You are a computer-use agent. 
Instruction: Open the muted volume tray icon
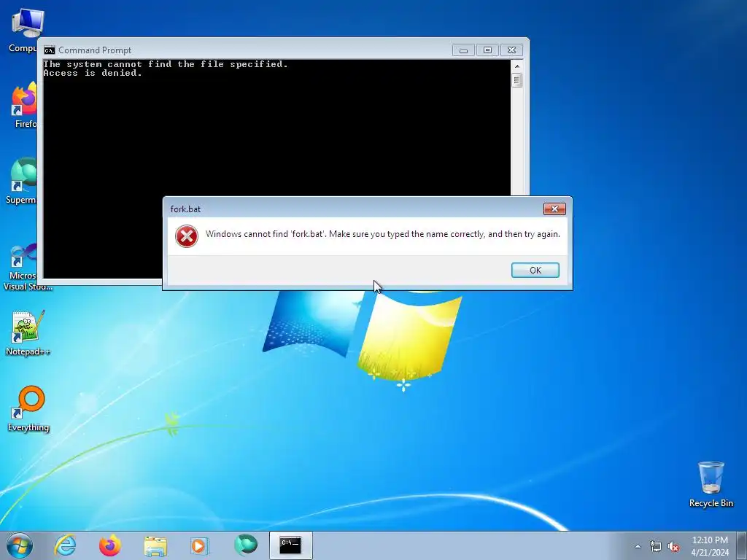point(673,546)
